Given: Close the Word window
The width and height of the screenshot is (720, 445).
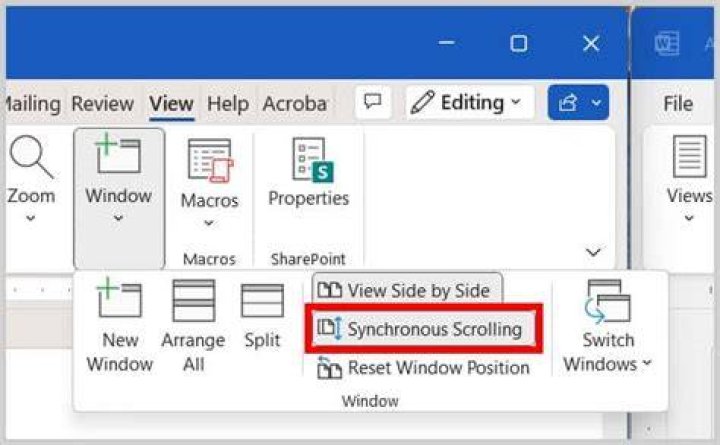Looking at the screenshot, I should point(591,44).
